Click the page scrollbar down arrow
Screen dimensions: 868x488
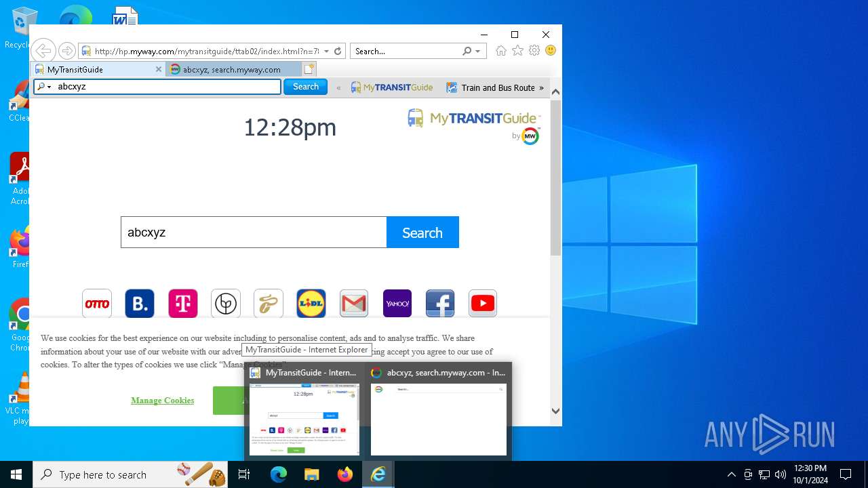pyautogui.click(x=555, y=411)
